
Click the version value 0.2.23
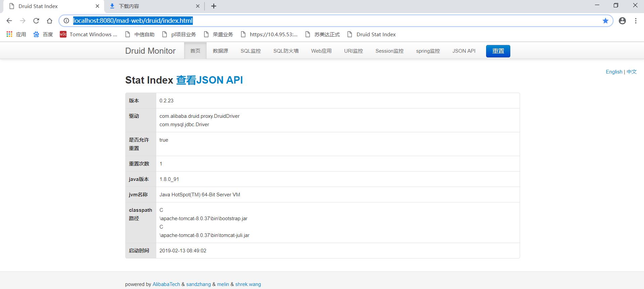click(166, 101)
